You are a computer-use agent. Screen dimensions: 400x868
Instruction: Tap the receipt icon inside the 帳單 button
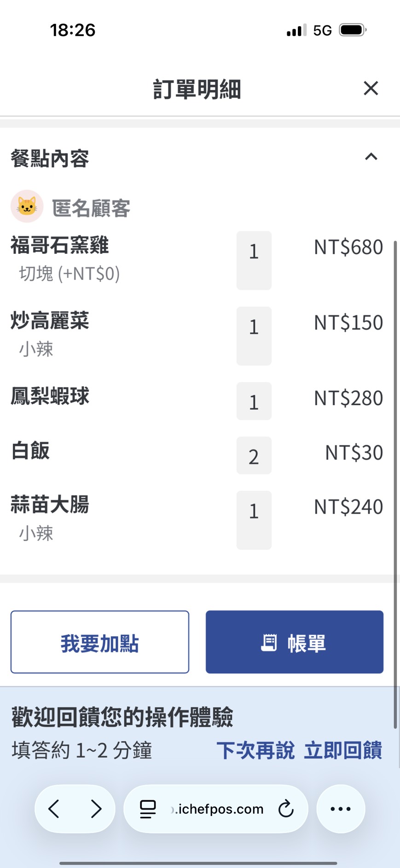(x=269, y=642)
